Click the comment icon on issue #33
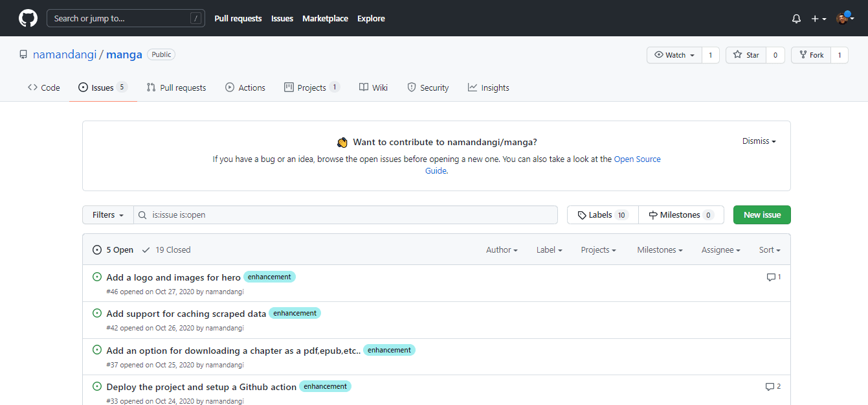This screenshot has height=405, width=868. pyautogui.click(x=770, y=387)
